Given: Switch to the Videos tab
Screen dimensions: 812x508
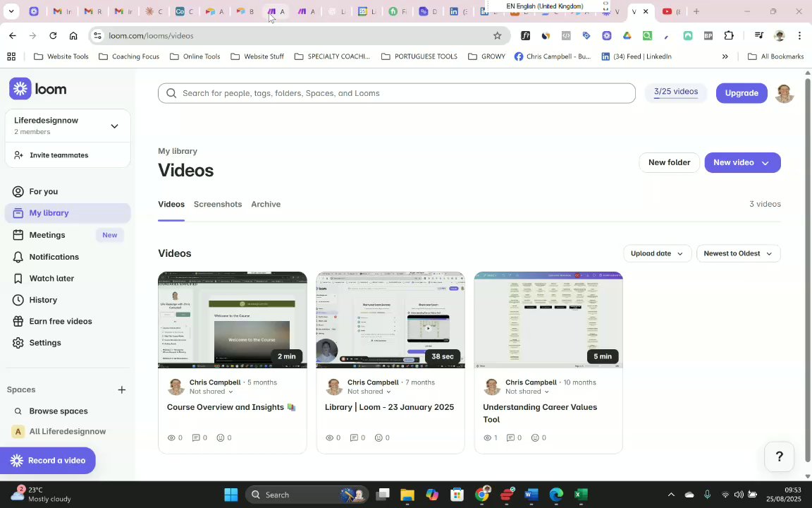Looking at the screenshot, I should point(171,204).
